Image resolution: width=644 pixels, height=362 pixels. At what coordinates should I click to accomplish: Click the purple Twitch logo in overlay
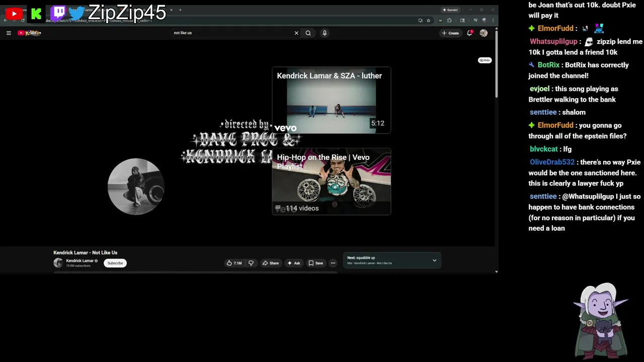coord(58,13)
